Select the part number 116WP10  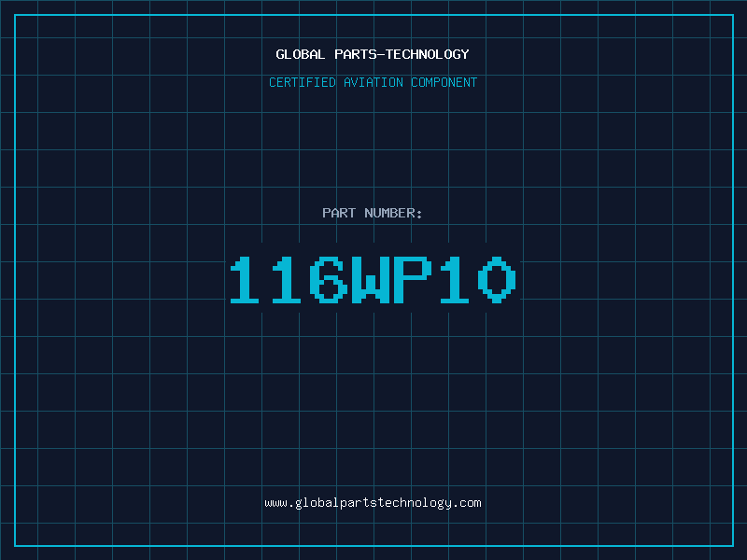click(373, 280)
